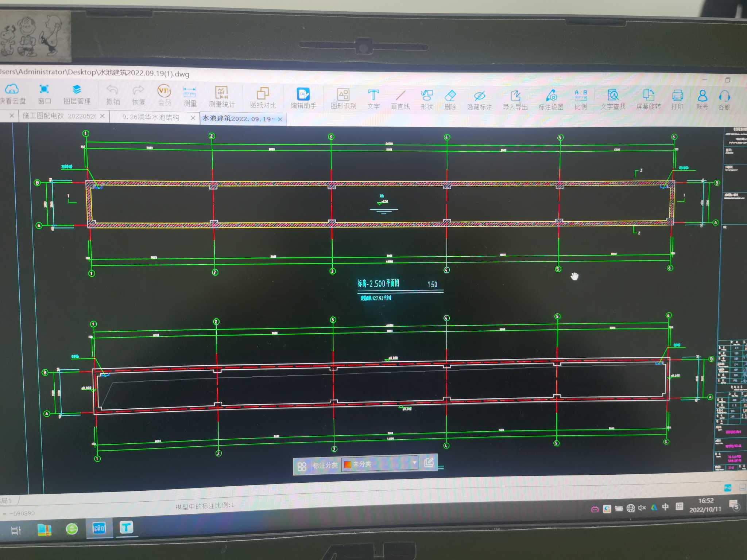The height and width of the screenshot is (560, 747).
Task: Click the CAD app taskbar icon
Action: tap(99, 528)
